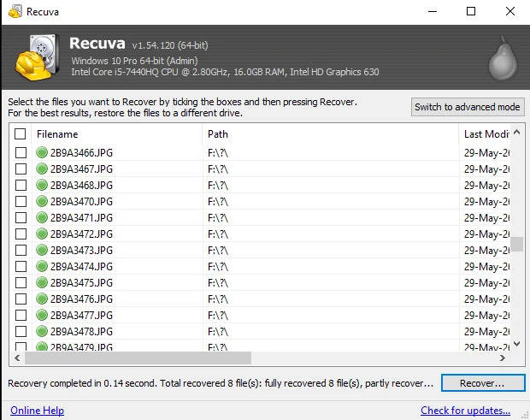Select the filename 2B9A3466.JPG
The width and height of the screenshot is (530, 420).
coord(81,153)
